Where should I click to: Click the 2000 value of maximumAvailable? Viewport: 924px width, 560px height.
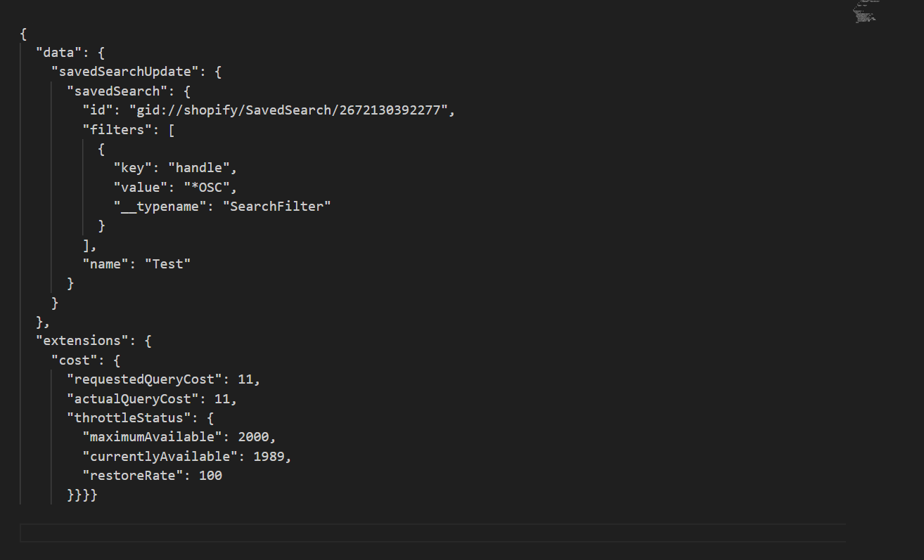[253, 437]
